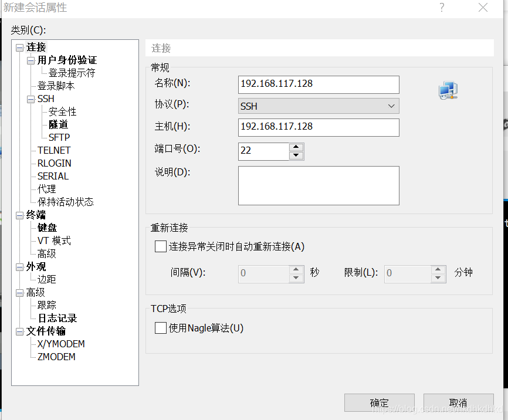This screenshot has width=508, height=420.
Task: Increase the reconnect interval seconds value
Action: tap(296, 269)
